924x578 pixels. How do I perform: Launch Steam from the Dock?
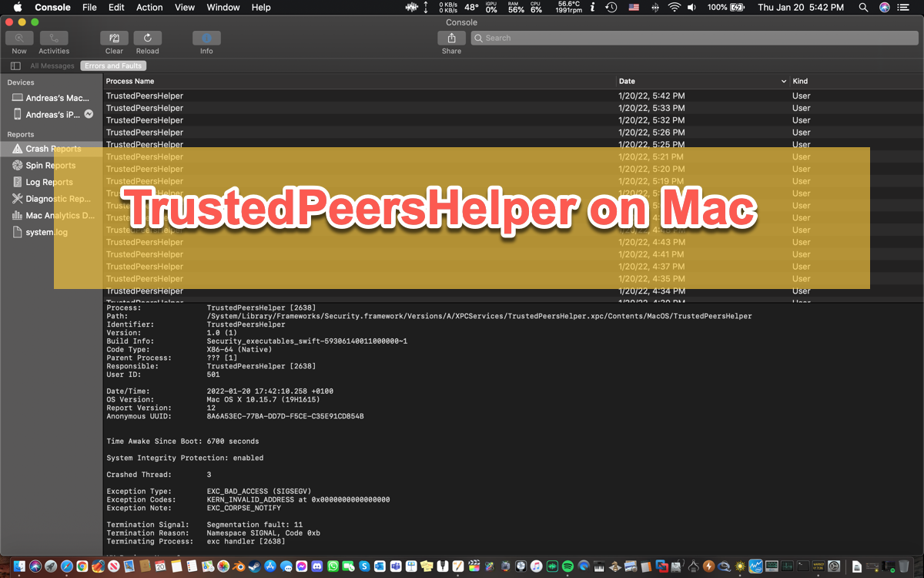click(x=254, y=566)
